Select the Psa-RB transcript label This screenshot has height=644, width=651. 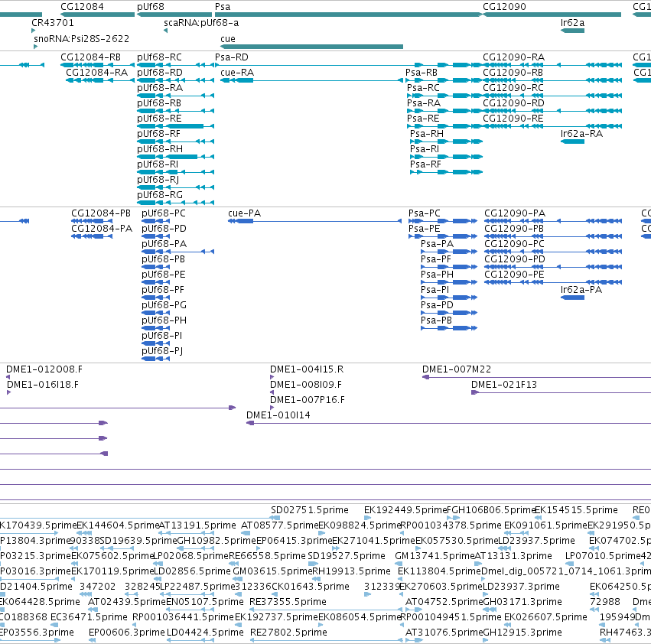click(x=422, y=72)
